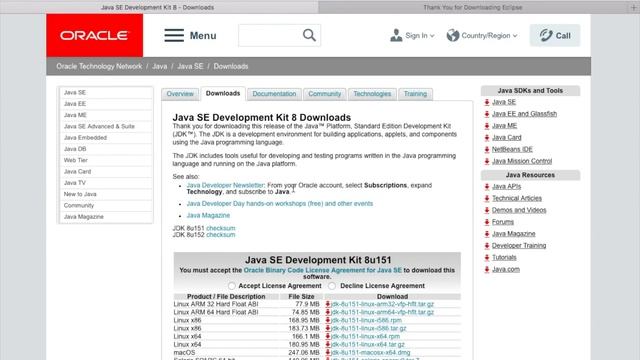This screenshot has height=360, width=640.
Task: Switch to the Documentation tab
Action: pyautogui.click(x=274, y=94)
